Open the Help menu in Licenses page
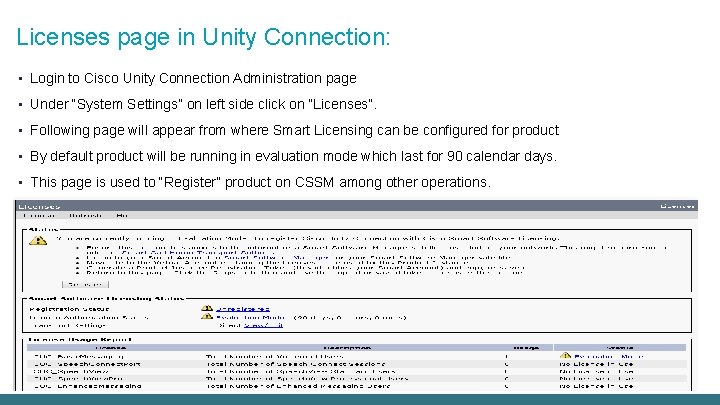The width and height of the screenshot is (720, 405). click(122, 215)
